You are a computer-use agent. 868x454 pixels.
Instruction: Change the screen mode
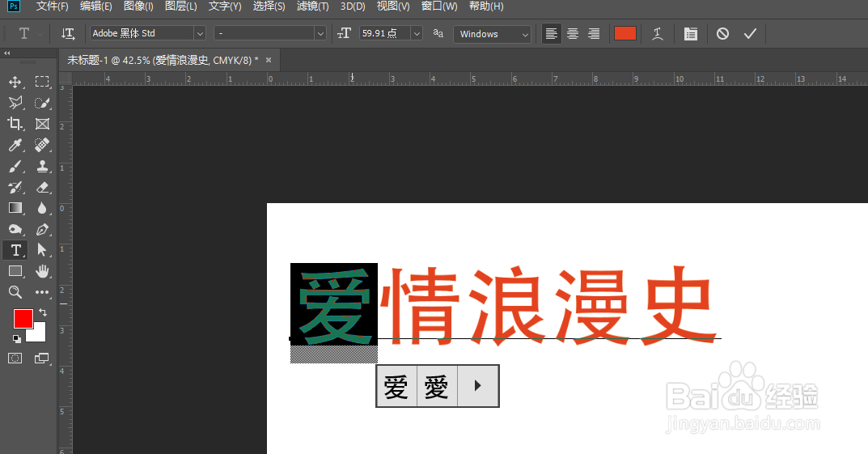point(42,359)
